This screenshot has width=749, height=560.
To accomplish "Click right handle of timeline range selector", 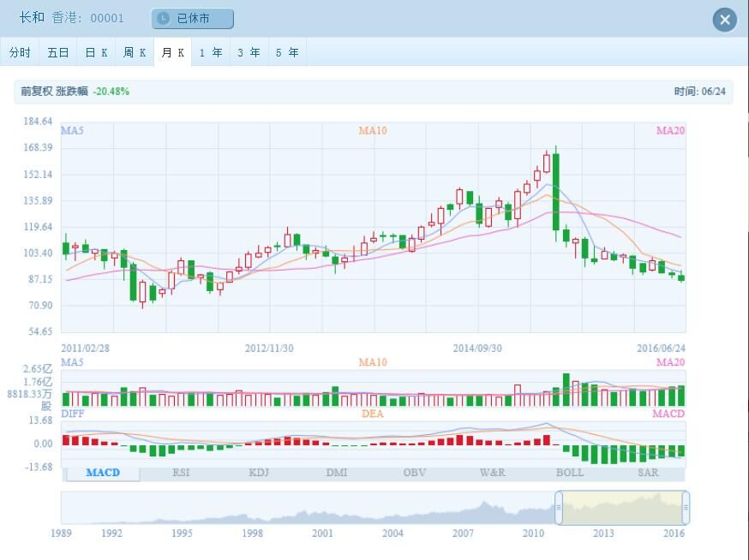I will [x=686, y=508].
